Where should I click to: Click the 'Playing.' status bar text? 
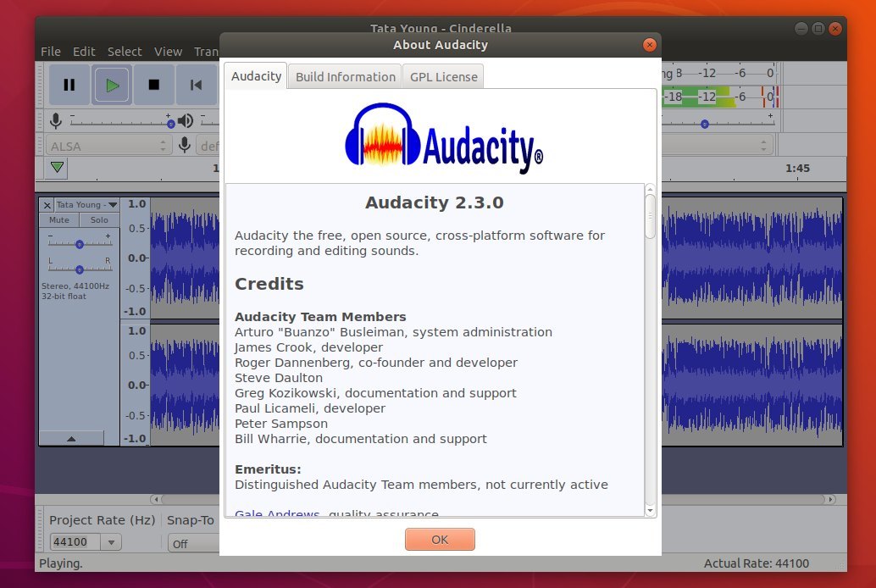coord(61,563)
